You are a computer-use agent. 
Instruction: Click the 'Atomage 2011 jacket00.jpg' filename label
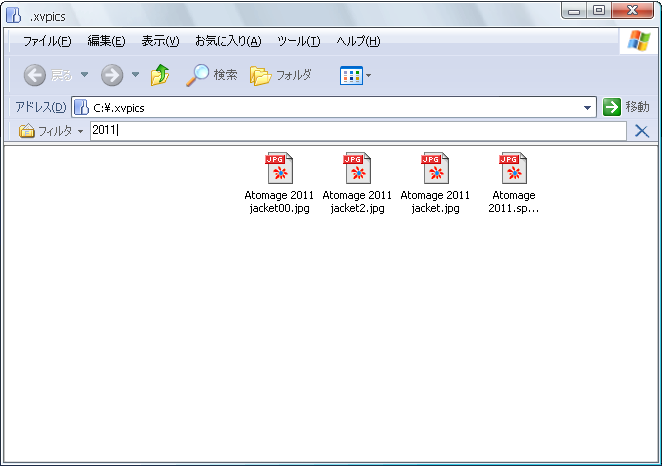pos(279,202)
